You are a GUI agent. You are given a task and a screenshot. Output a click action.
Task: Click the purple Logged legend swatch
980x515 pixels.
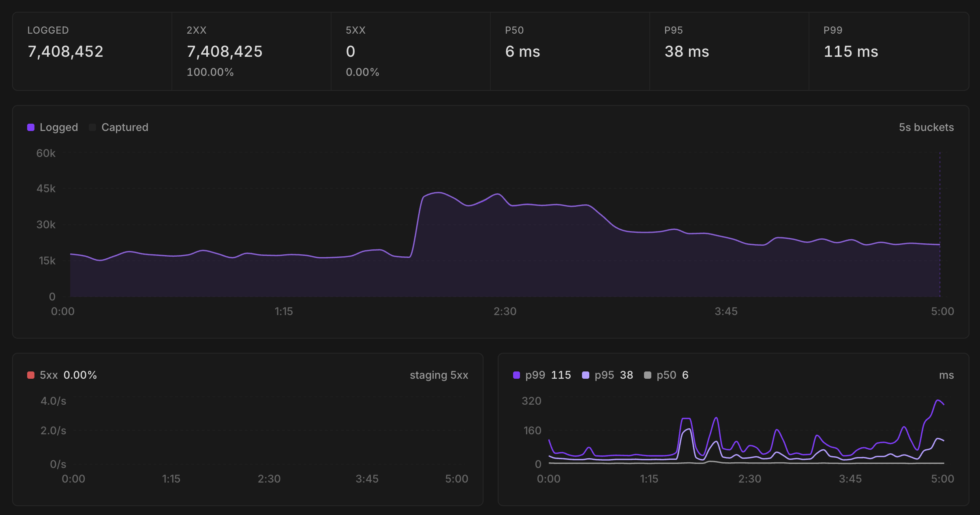pos(31,127)
